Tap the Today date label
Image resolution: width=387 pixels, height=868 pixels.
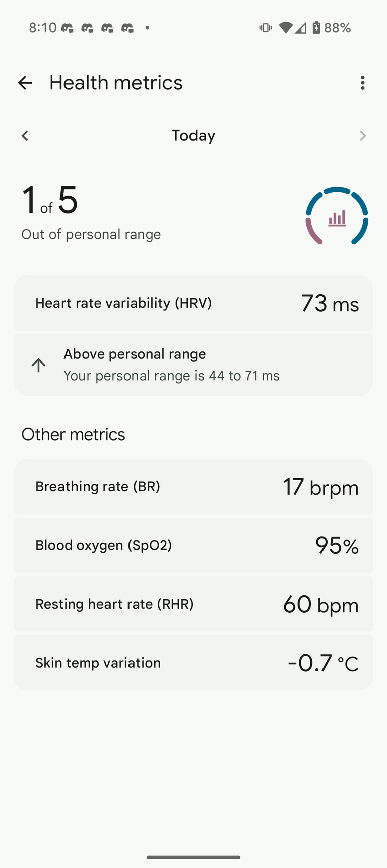click(x=193, y=136)
